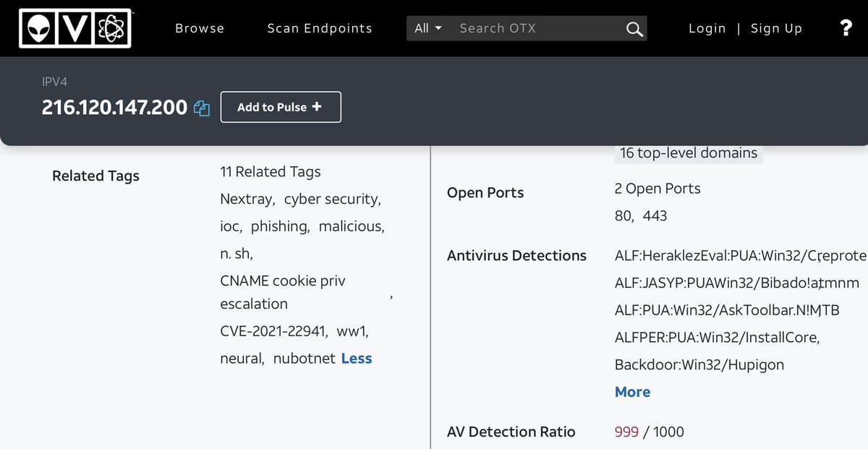Open the All search filter dropdown
The width and height of the screenshot is (868, 449).
[x=428, y=28]
